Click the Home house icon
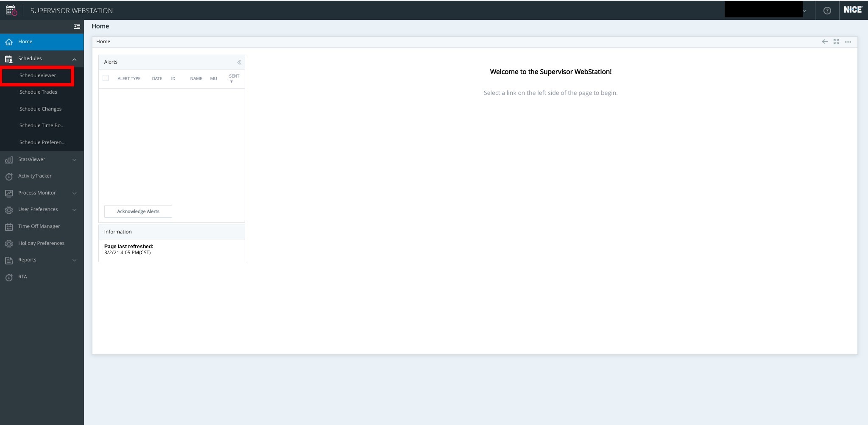868x425 pixels. [x=9, y=42]
